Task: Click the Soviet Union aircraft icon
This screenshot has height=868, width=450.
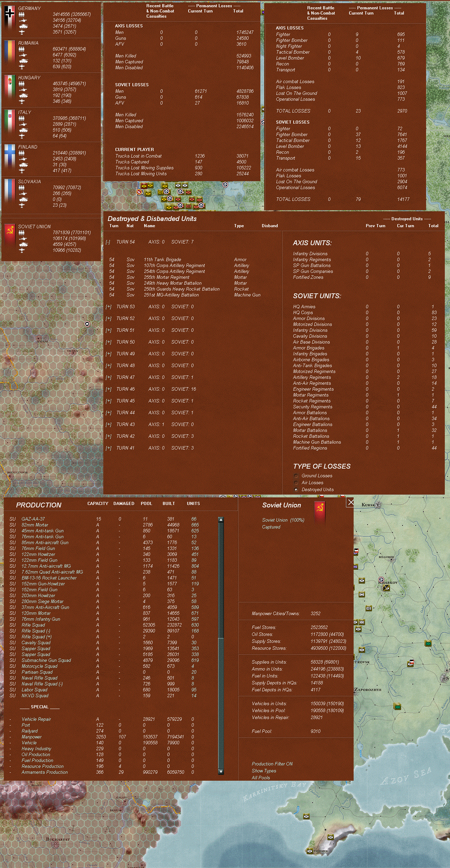Action: (22, 250)
